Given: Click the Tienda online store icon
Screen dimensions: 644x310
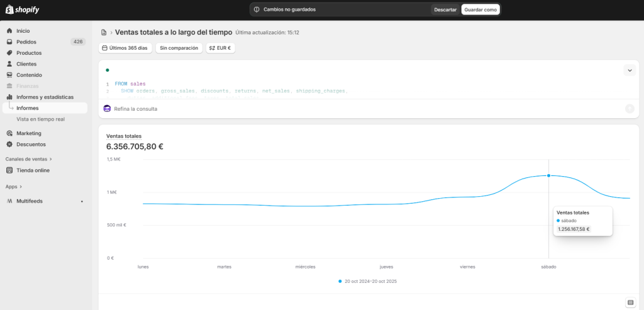Looking at the screenshot, I should [9, 170].
